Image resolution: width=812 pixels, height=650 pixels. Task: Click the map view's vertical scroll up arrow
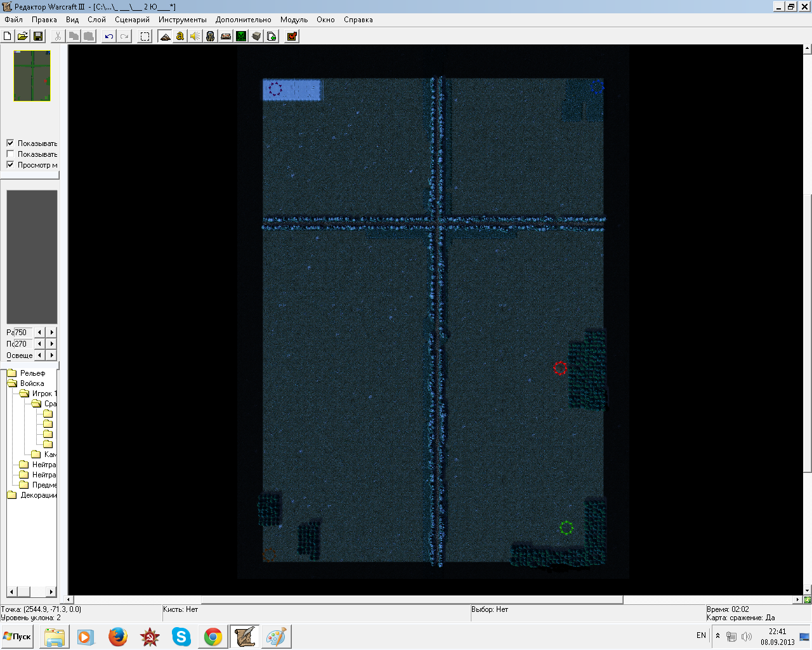click(807, 48)
